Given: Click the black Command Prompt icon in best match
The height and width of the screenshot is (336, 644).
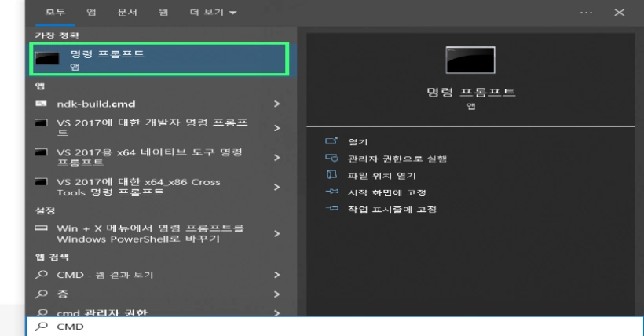Looking at the screenshot, I should coord(47,58).
